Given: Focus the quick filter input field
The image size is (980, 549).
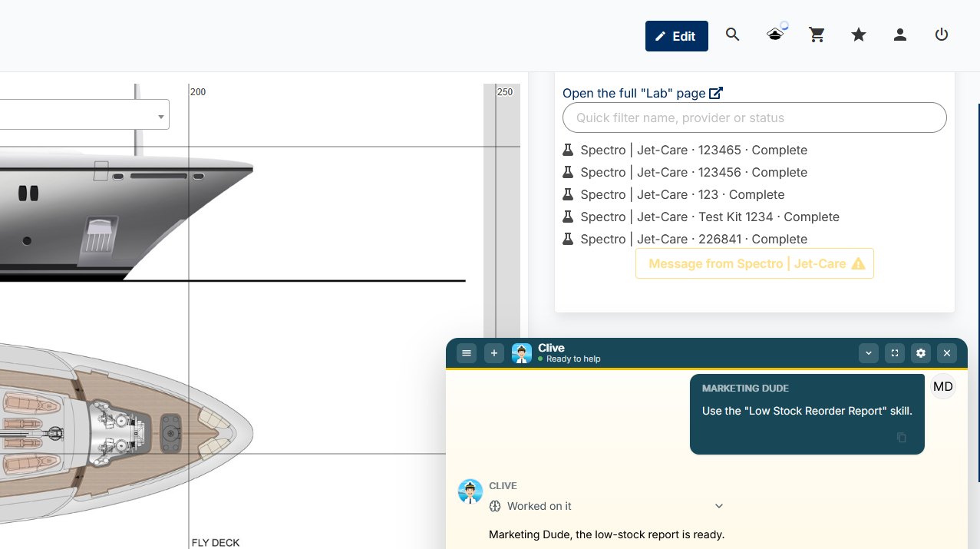Looking at the screenshot, I should click(754, 117).
